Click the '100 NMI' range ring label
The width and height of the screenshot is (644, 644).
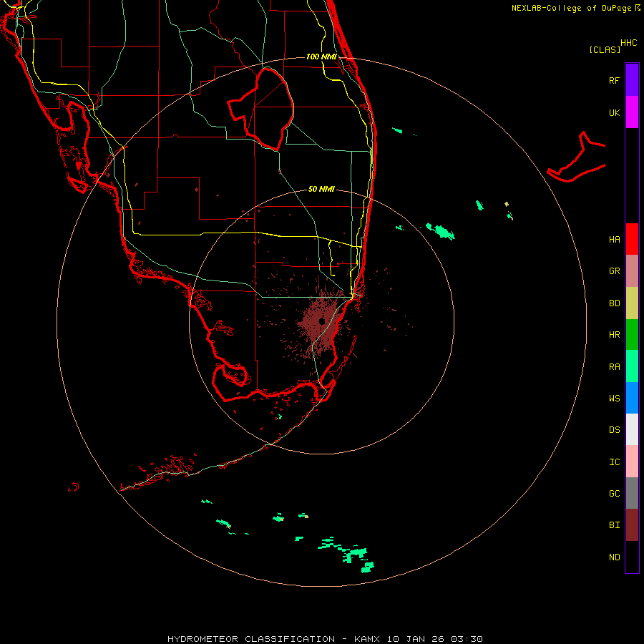pos(321,57)
